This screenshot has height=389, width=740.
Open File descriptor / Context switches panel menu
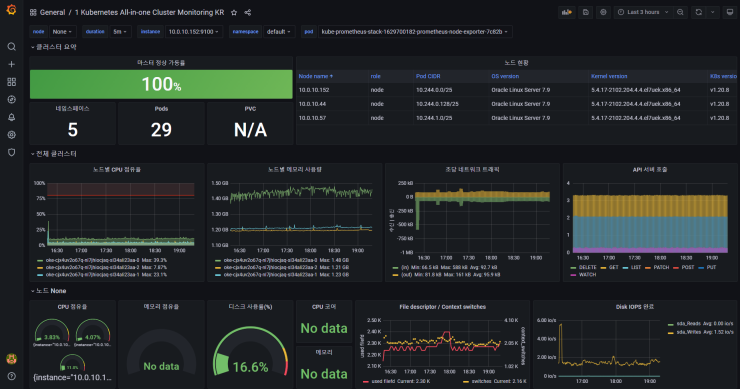tap(442, 307)
